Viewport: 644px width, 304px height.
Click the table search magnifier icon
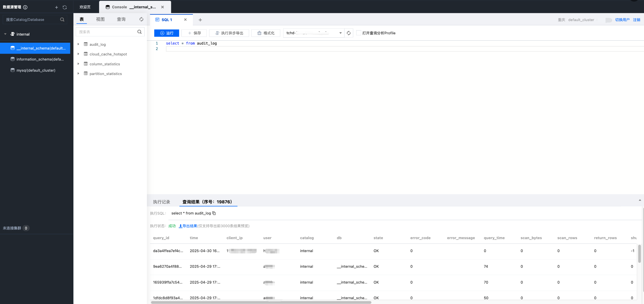point(139,32)
